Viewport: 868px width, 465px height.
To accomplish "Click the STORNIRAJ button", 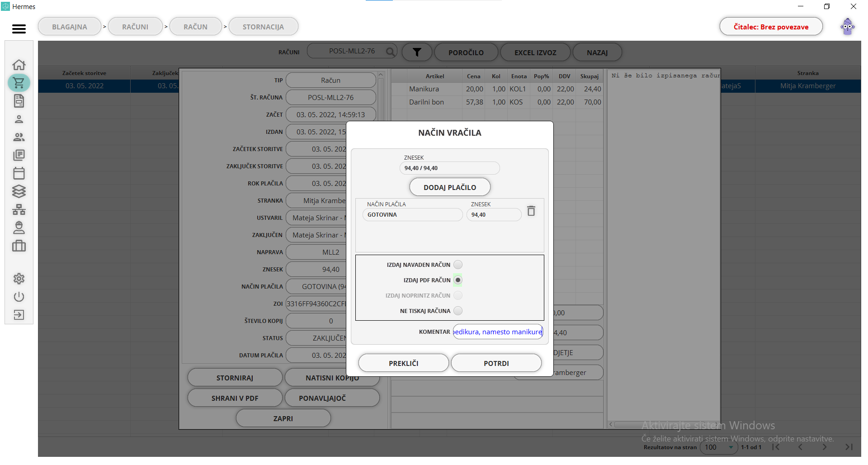I will click(235, 378).
